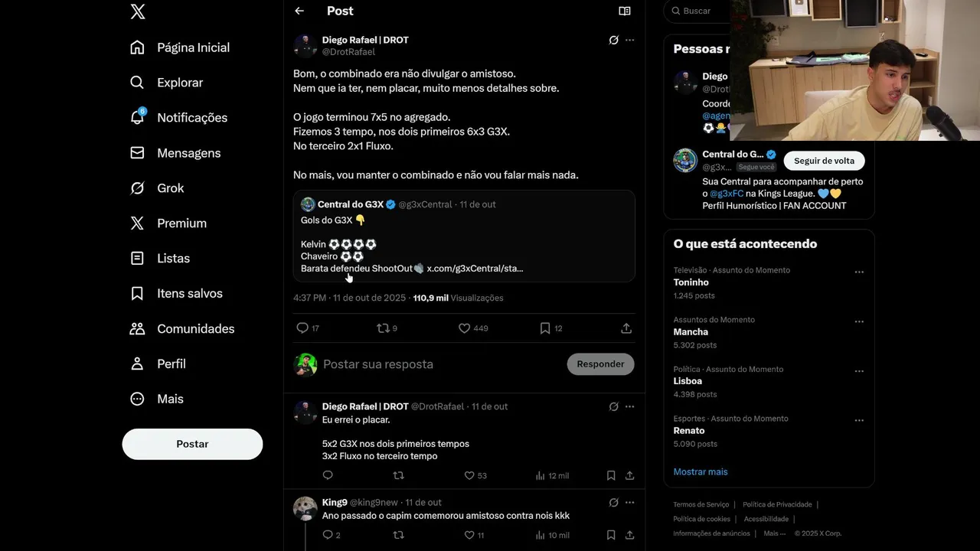
Task: Click the Postar sua resposta field
Action: coord(440,364)
